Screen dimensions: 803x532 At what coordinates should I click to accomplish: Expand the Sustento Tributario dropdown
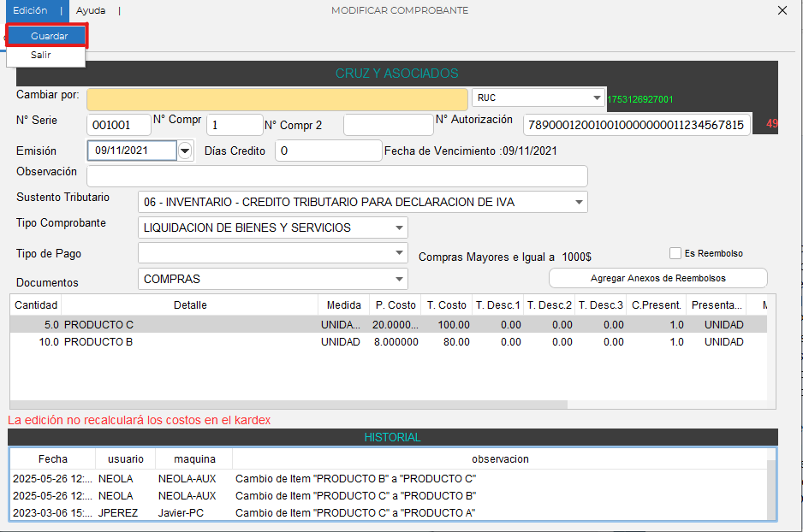pyautogui.click(x=579, y=203)
